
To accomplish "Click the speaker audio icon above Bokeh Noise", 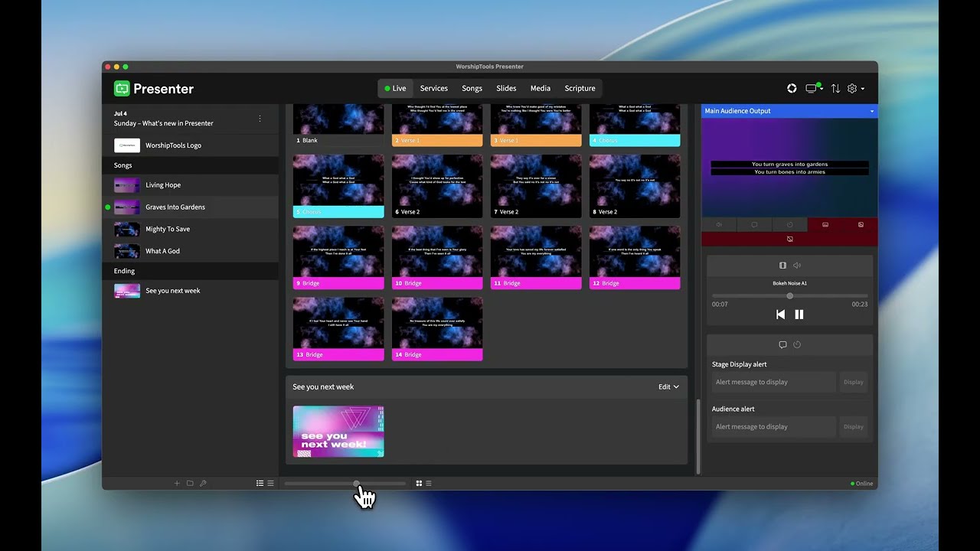I will [x=797, y=266].
